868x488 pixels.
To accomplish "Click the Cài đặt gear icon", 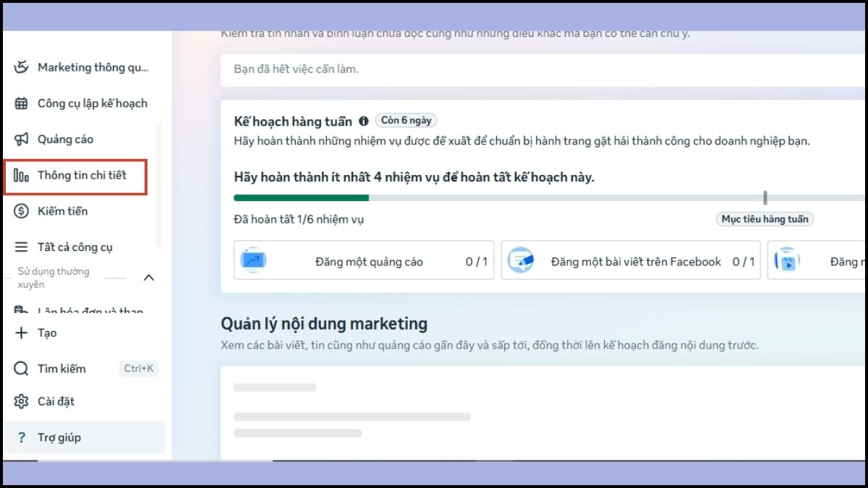I will point(22,402).
